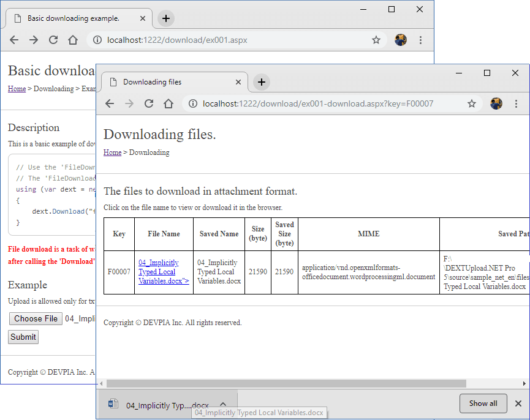Follow Home link on Downloading files page
The image size is (530, 420).
pyautogui.click(x=112, y=152)
